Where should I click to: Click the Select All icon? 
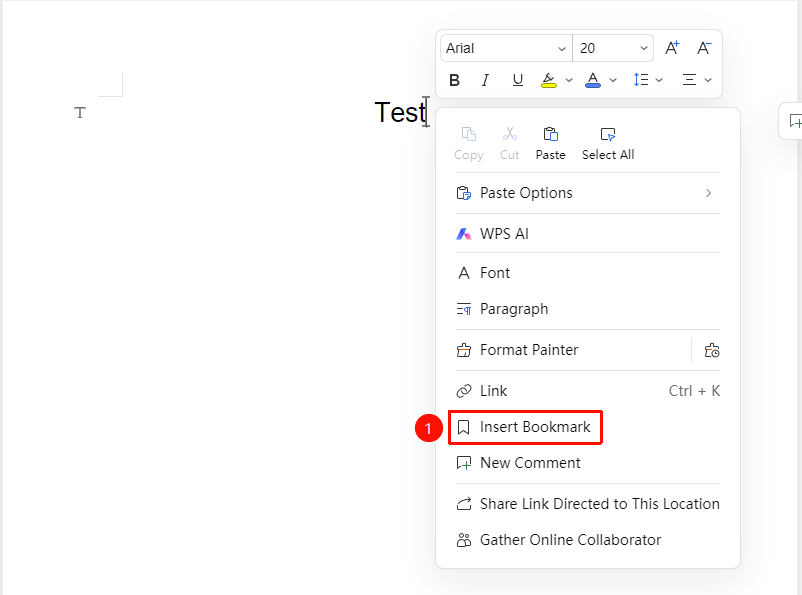pos(608,134)
